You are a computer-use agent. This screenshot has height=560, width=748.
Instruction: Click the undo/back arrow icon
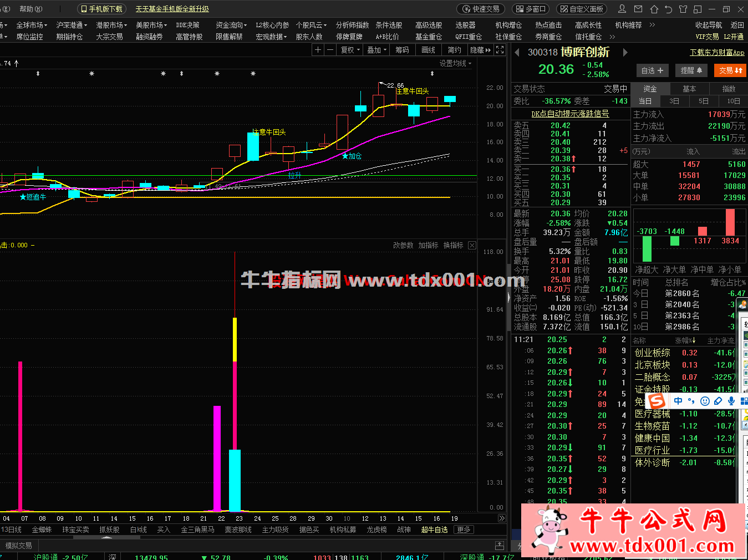668,9
